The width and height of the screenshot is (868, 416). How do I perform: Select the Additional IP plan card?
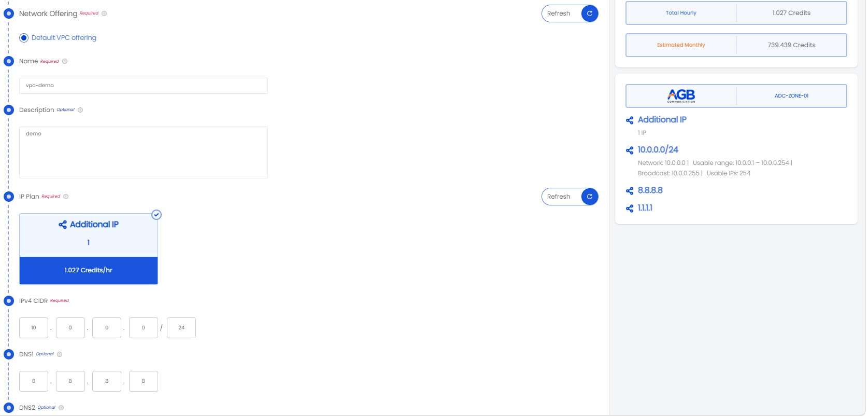coord(89,249)
